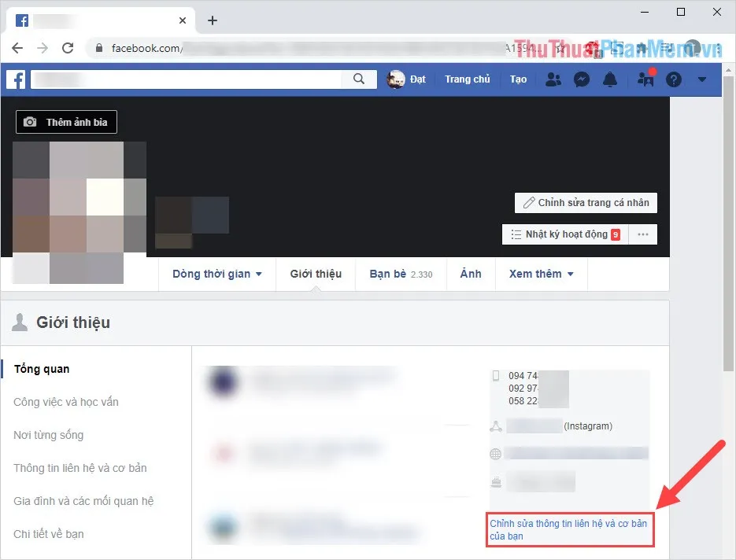Open a new browser tab
Viewport: 736px width, 560px height.
pos(213,20)
